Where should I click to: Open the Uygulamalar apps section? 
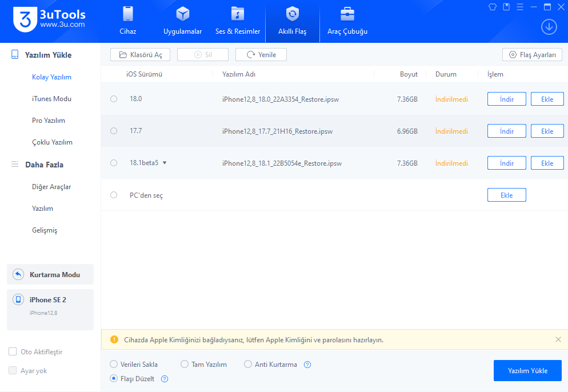(183, 21)
